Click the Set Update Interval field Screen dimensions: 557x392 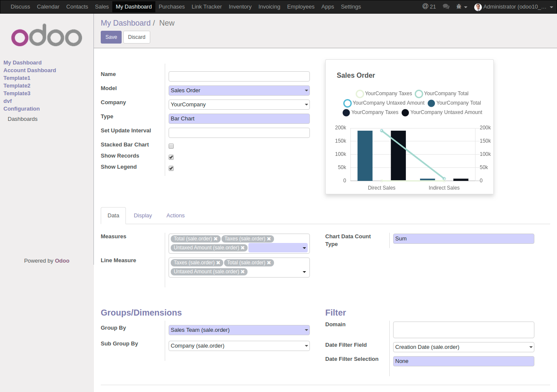tap(239, 133)
